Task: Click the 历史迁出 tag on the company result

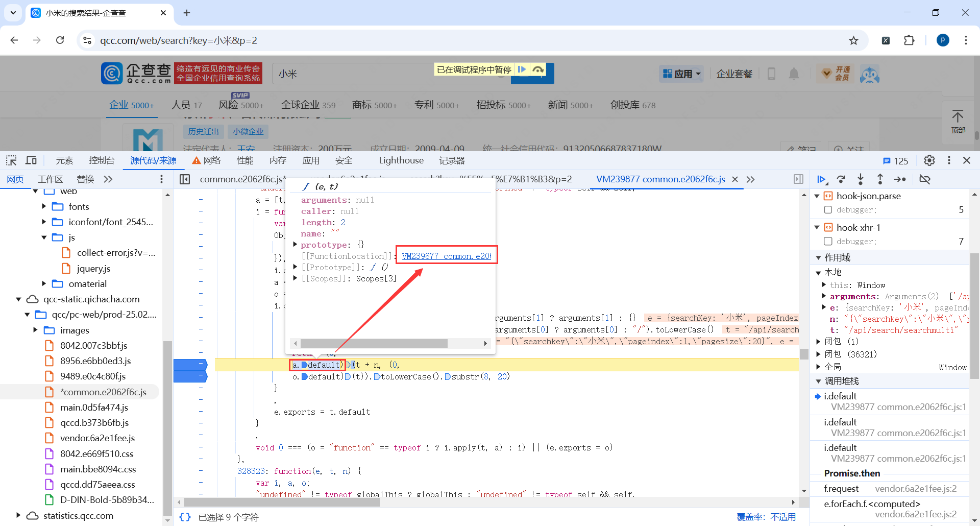Action: tap(203, 131)
